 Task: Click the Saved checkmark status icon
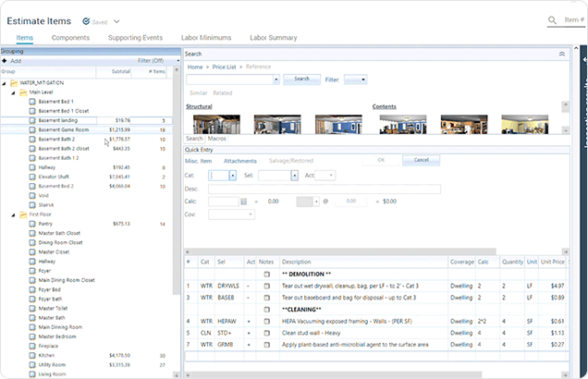pos(86,19)
